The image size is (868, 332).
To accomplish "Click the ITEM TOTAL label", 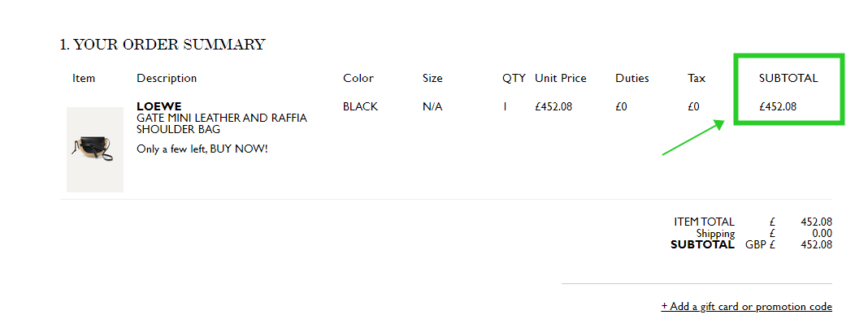I will [x=704, y=222].
